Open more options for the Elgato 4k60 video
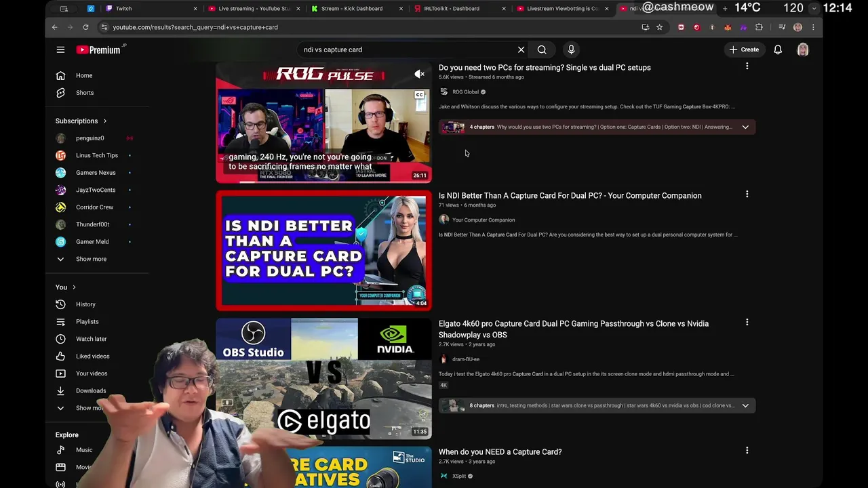868x488 pixels. click(x=747, y=323)
